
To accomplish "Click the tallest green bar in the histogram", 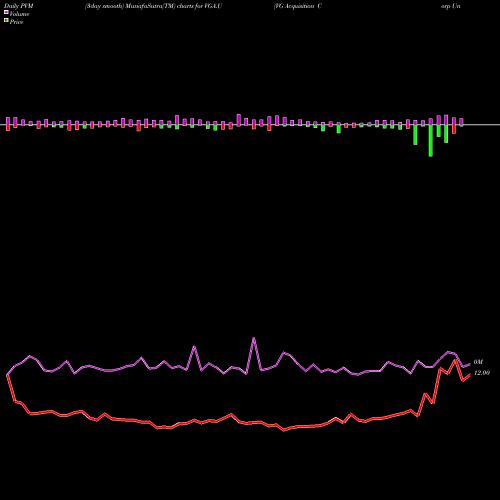I will pyautogui.click(x=431, y=141).
